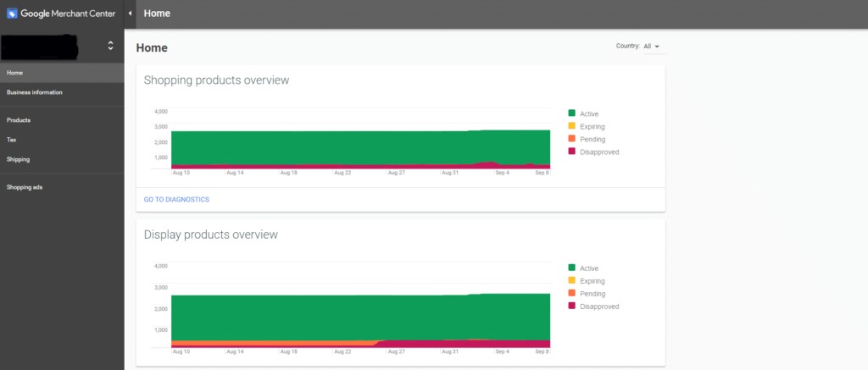The width and height of the screenshot is (868, 370).
Task: Click the Display products overview chart area
Action: point(360,318)
